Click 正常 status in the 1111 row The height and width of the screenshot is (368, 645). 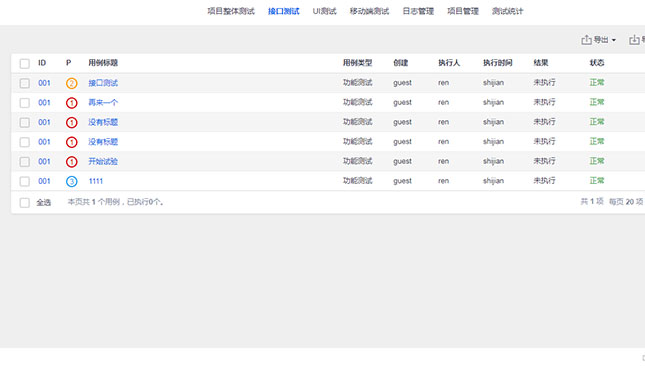(x=597, y=181)
